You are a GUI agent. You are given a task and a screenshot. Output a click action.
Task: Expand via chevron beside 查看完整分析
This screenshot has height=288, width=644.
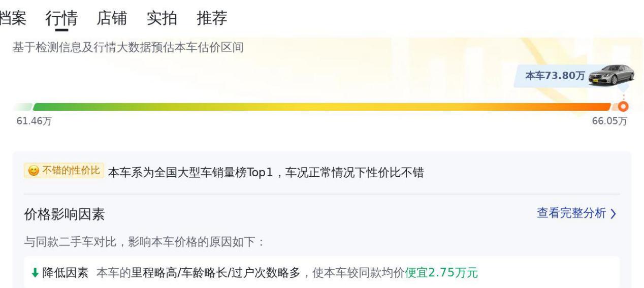614,214
